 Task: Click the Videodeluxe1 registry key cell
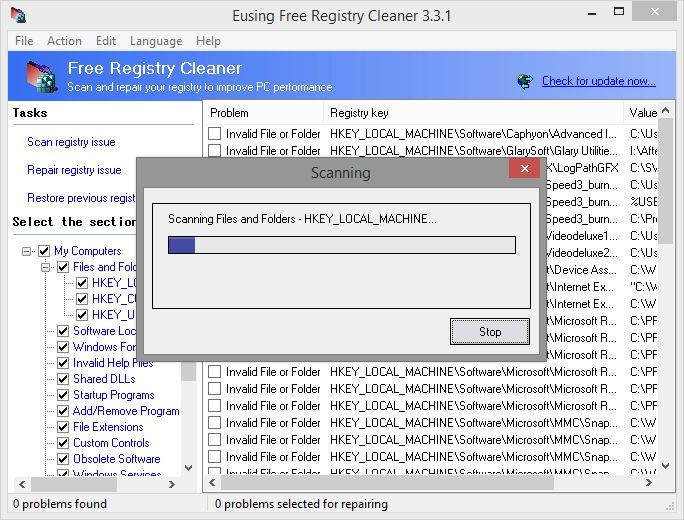point(582,236)
